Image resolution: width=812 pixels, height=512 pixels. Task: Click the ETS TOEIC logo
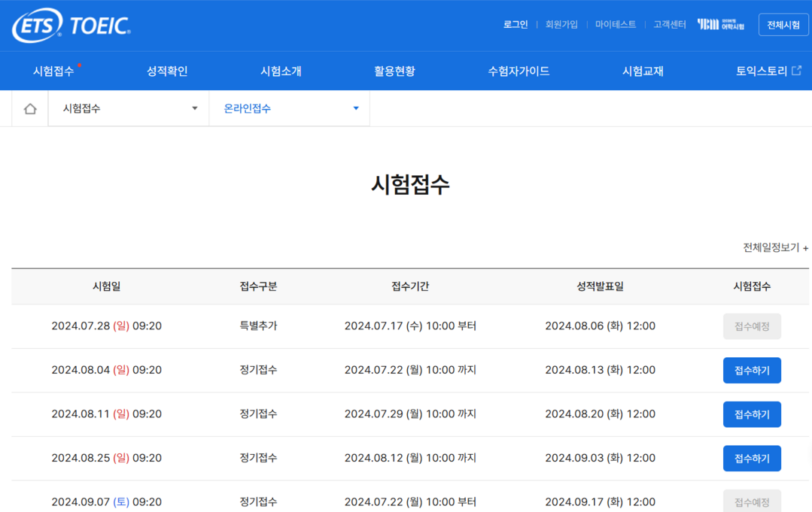[71, 26]
